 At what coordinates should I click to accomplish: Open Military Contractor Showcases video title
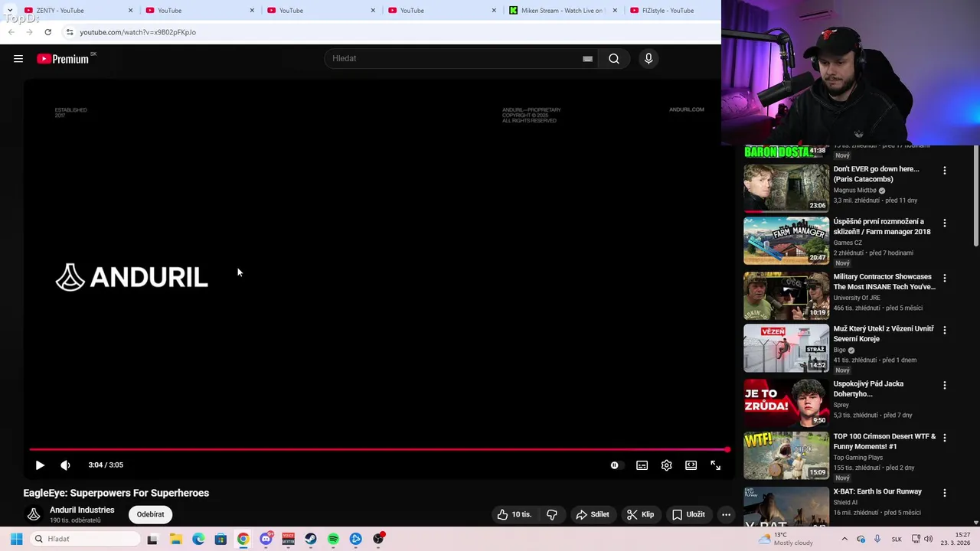pos(884,282)
